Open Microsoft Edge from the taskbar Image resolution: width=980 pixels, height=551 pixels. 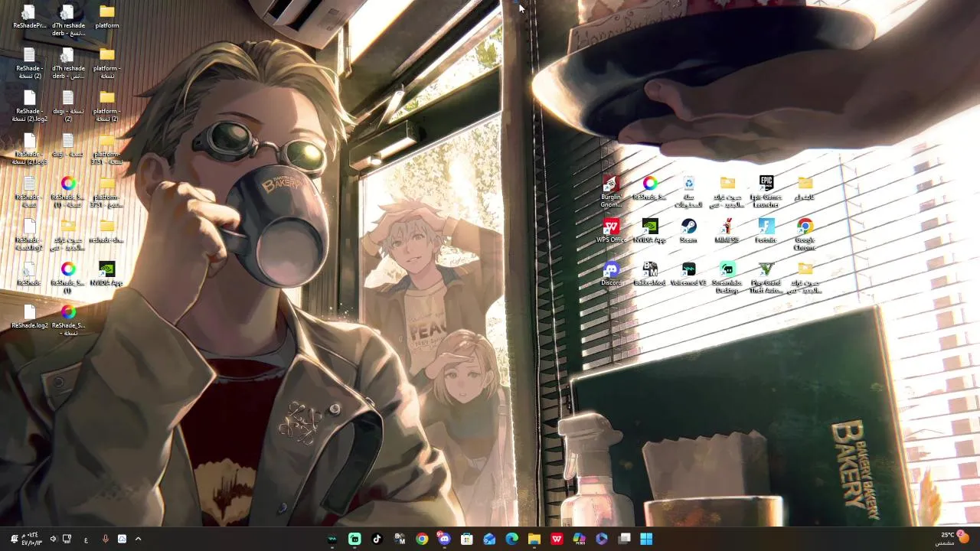512,539
